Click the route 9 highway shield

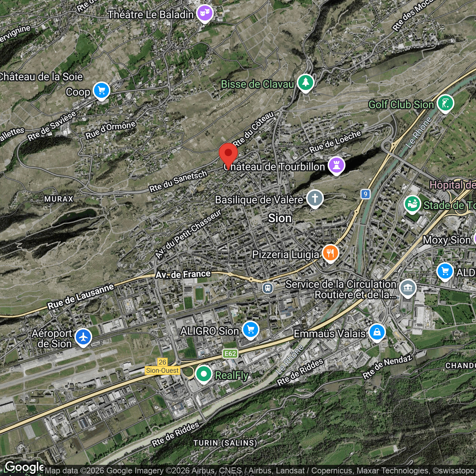[x=366, y=194]
